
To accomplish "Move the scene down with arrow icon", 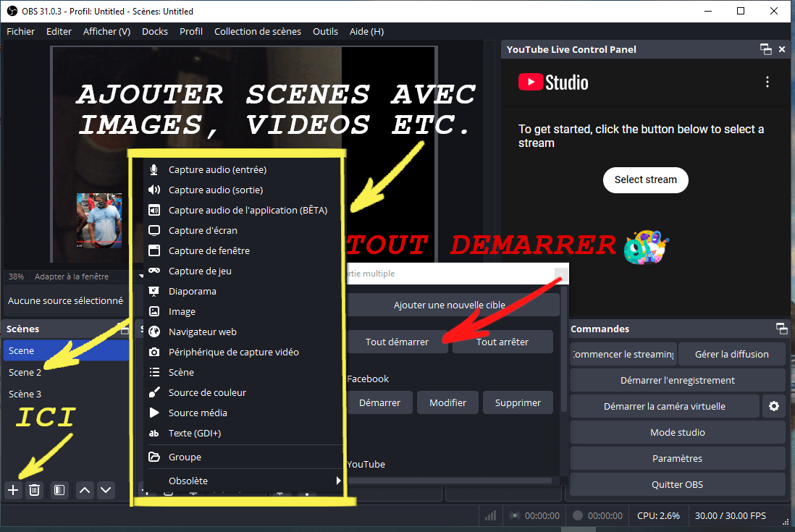I will [x=106, y=490].
